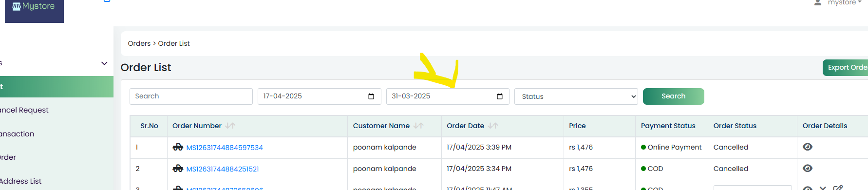Click Mystore logo in header
Image resolution: width=868 pixels, height=190 pixels.
(x=34, y=7)
